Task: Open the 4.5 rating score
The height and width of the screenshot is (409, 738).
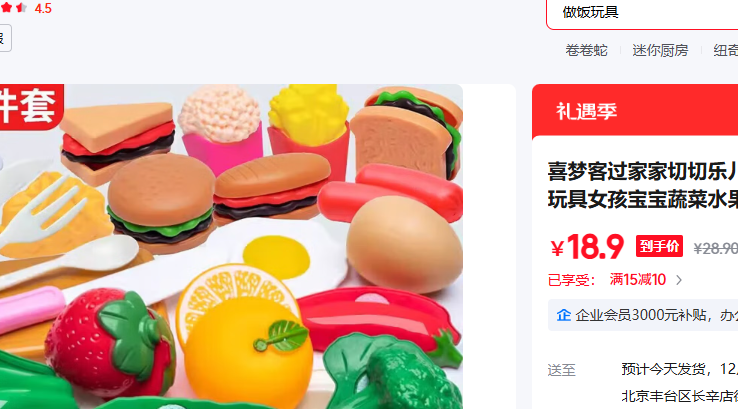Action: (x=43, y=8)
